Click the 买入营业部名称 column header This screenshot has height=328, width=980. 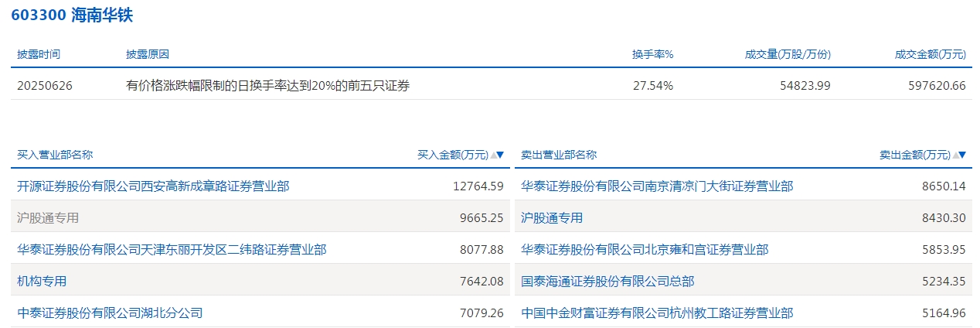coord(55,155)
